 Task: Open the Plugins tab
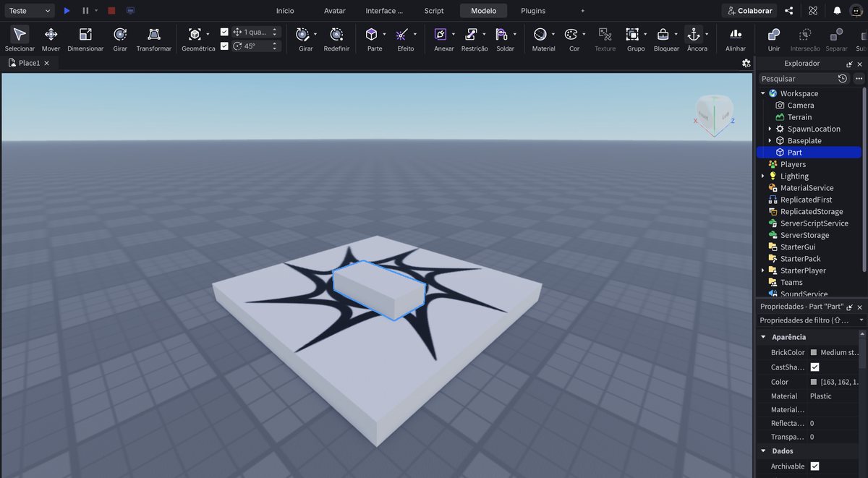pos(533,11)
